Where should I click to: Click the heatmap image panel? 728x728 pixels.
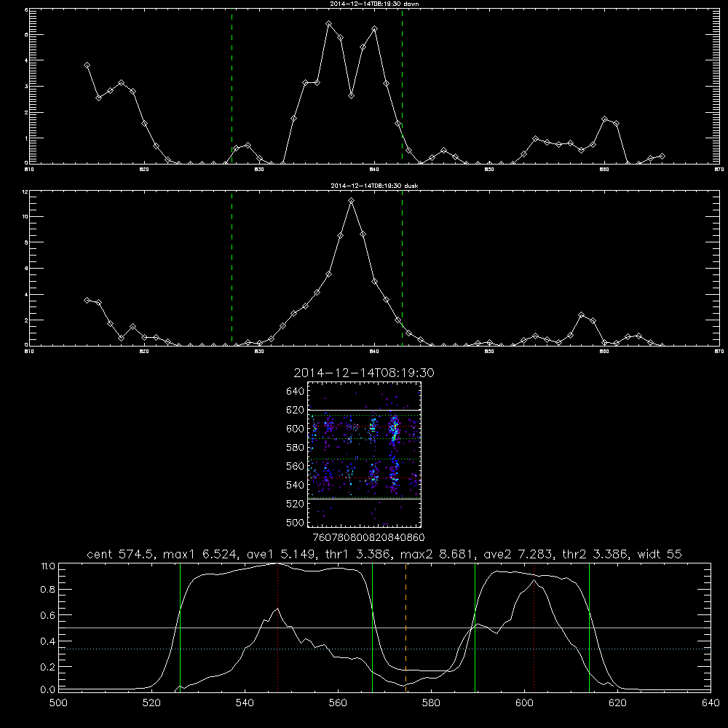point(364,454)
